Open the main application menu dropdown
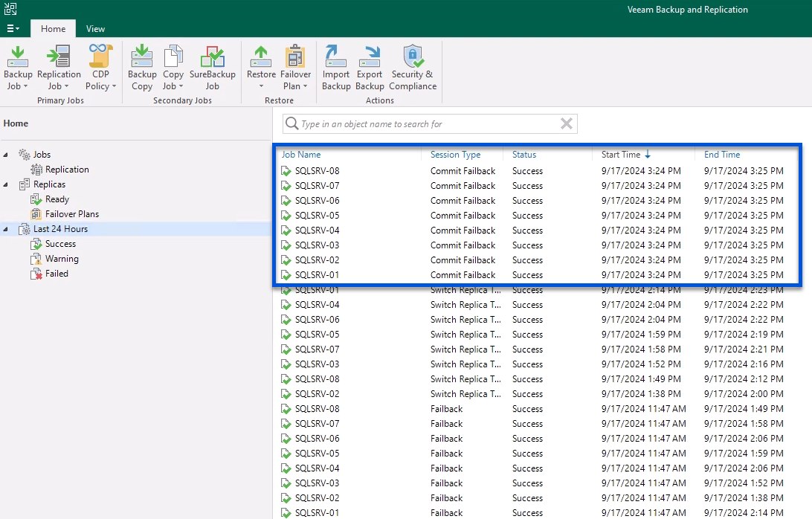The image size is (812, 519). pos(13,28)
